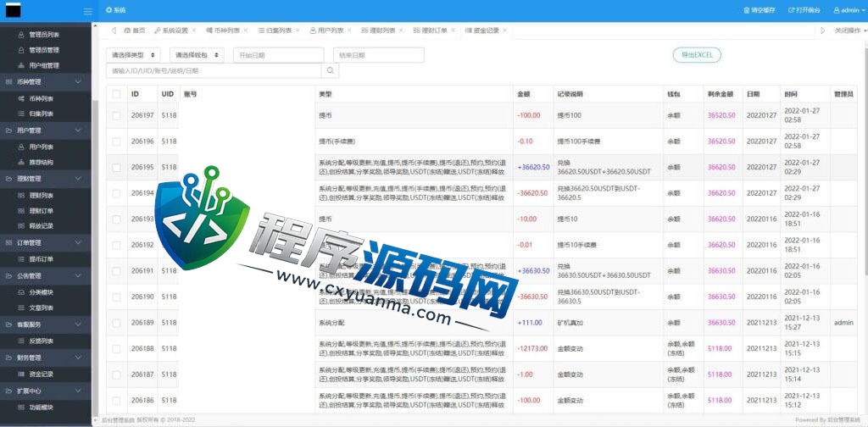Close the 币种列表 tab with its X
868x427 pixels.
(246, 30)
